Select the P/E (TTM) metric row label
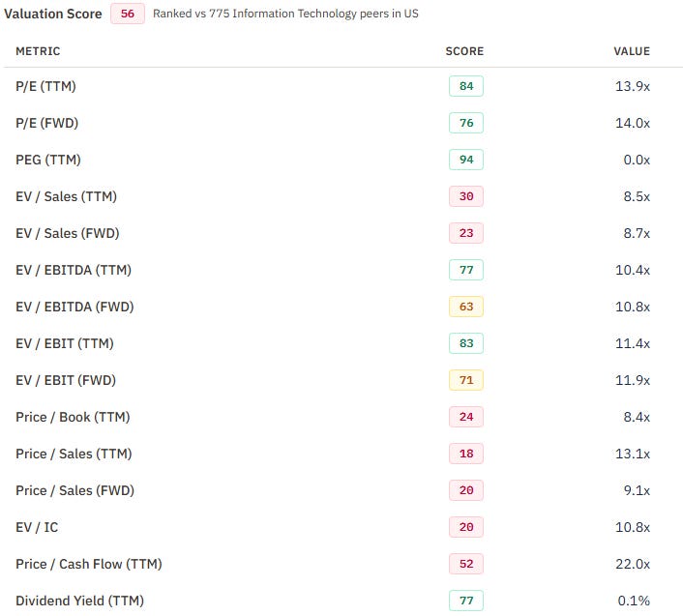Image resolution: width=683 pixels, height=616 pixels. coord(45,86)
